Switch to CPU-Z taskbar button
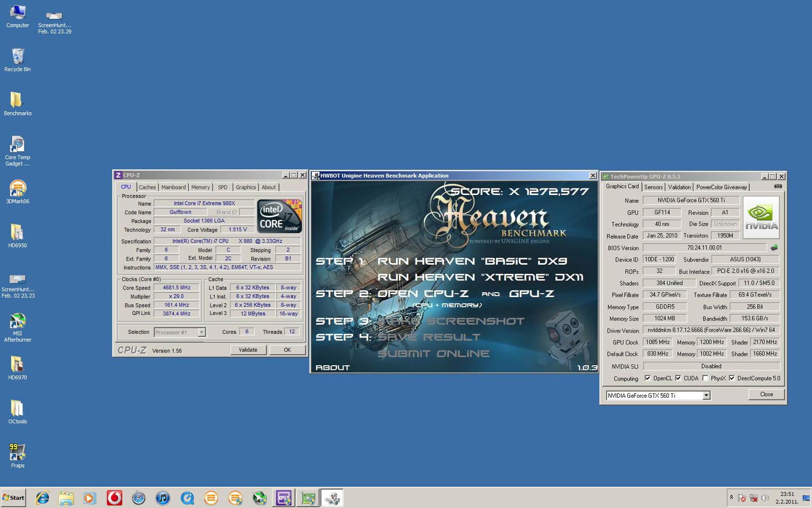812x508 pixels. (283, 498)
